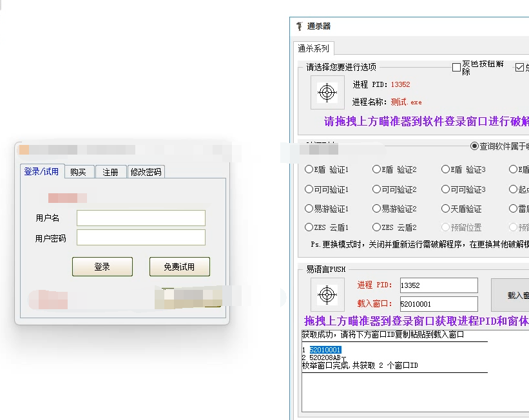Click the highlighted 52010001 window ID
Screen dimensions: 529x420
(325, 350)
